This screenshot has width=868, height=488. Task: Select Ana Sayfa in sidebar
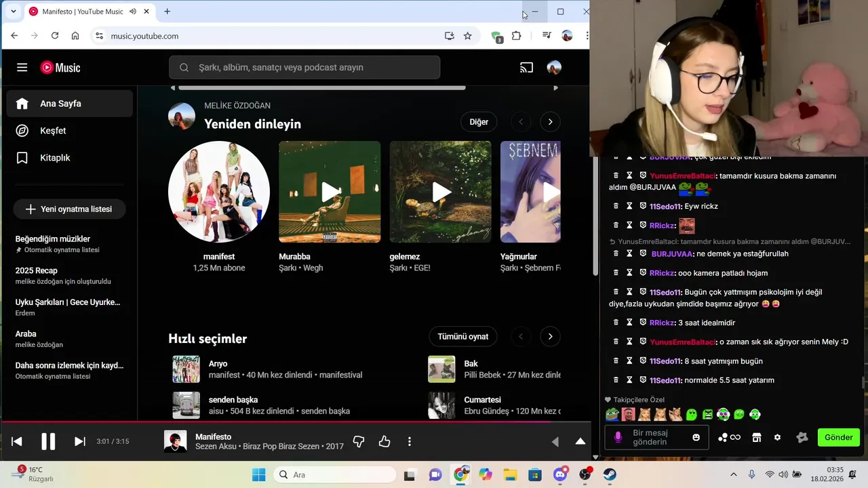[70, 104]
